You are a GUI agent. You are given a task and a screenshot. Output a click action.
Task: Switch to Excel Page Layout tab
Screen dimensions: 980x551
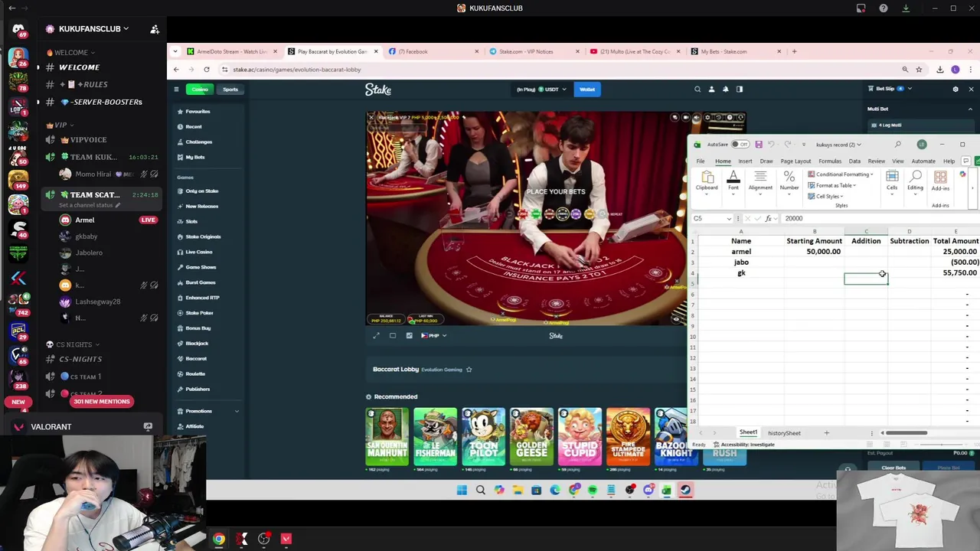pos(795,161)
